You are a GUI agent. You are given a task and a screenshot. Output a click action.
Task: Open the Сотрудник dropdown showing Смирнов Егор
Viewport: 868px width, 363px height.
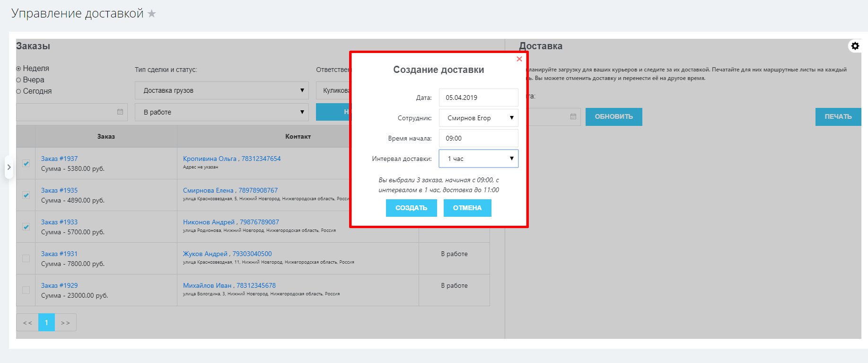(478, 118)
